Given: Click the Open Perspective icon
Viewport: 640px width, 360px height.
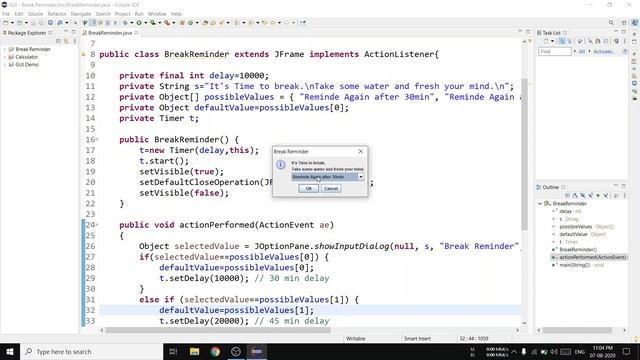Looking at the screenshot, I should tap(624, 22).
